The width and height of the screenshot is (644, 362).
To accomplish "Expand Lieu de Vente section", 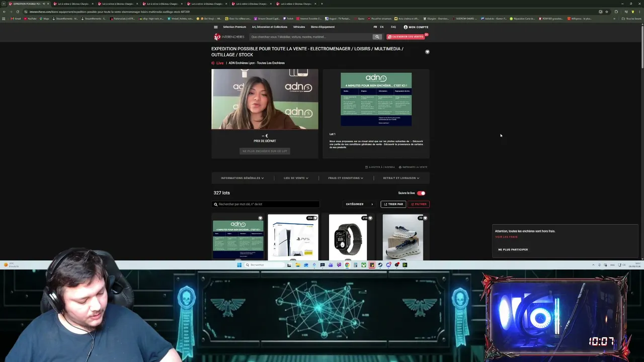I will [x=296, y=178].
